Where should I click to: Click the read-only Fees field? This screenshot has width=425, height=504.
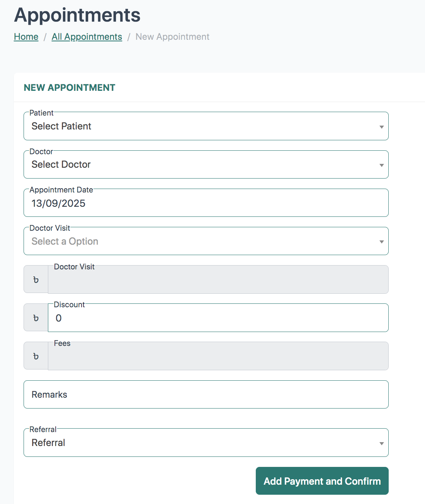pos(218,356)
